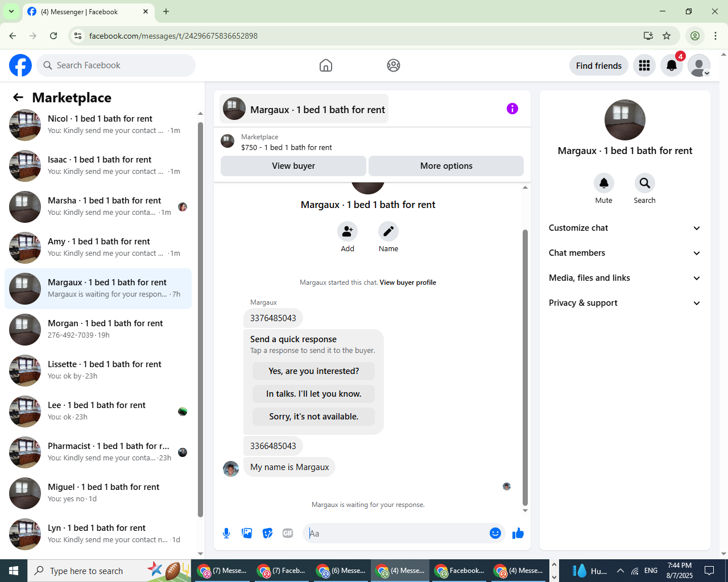Expand Media, files and links section
The width and height of the screenshot is (728, 582).
click(624, 278)
